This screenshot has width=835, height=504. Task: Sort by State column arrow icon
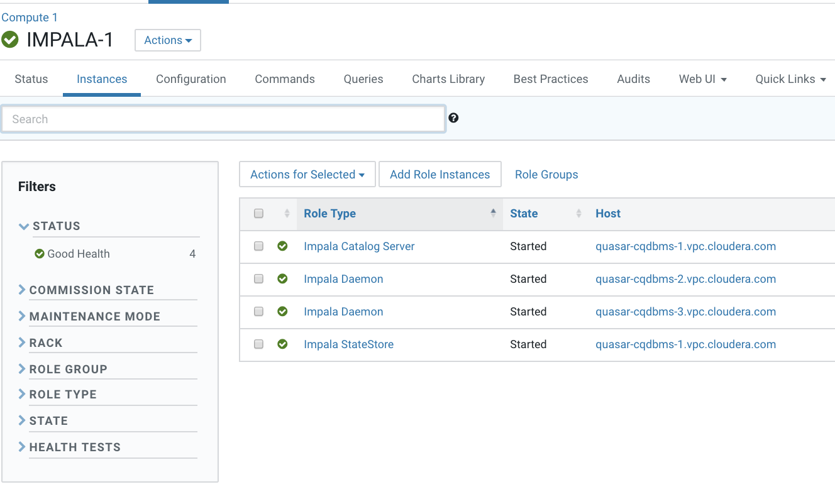coord(578,214)
